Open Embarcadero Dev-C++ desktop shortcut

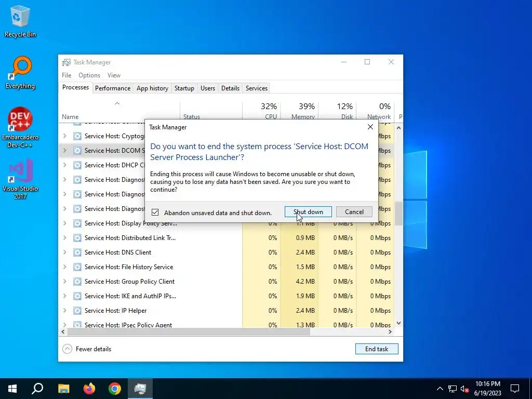click(x=20, y=127)
